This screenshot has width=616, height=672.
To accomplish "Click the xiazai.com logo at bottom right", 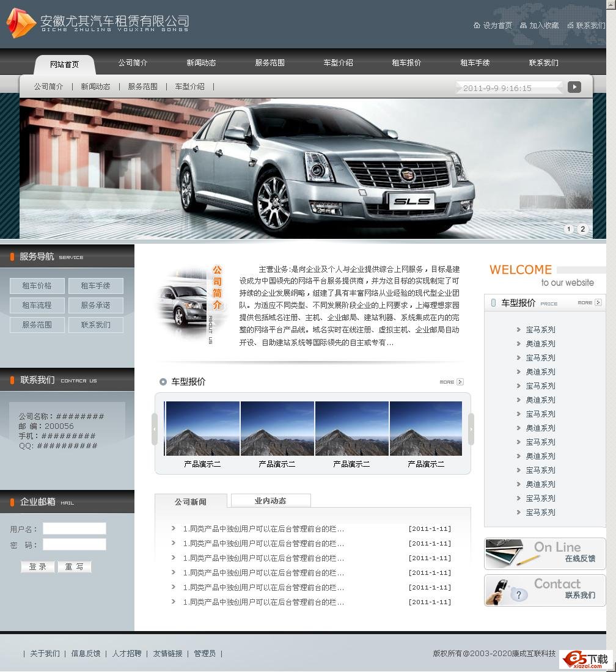I will pos(585,659).
